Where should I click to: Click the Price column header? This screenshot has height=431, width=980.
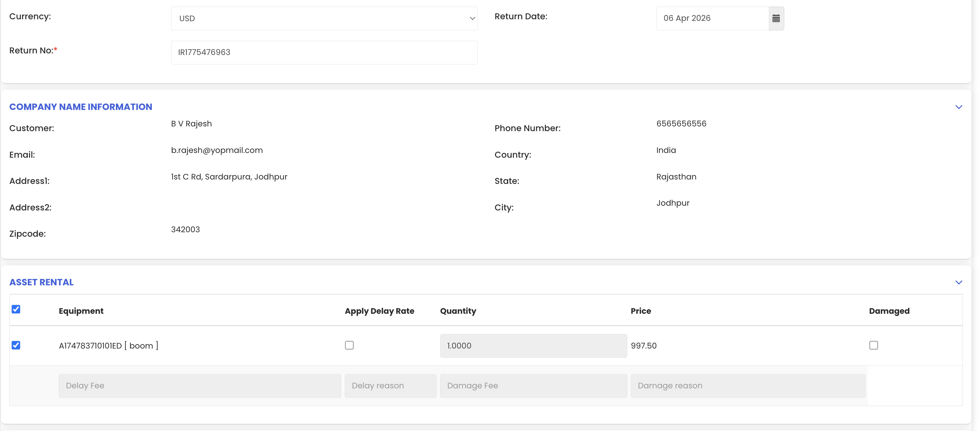pyautogui.click(x=641, y=311)
